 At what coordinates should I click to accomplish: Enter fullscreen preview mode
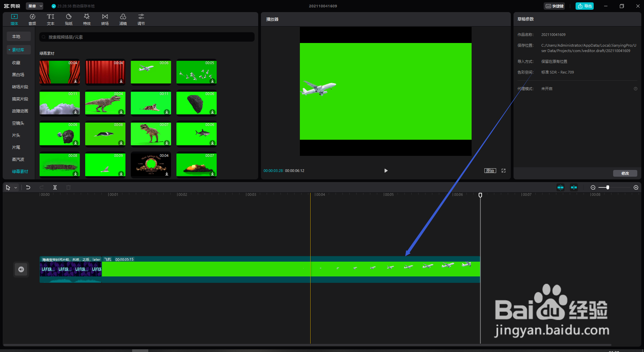coord(503,171)
